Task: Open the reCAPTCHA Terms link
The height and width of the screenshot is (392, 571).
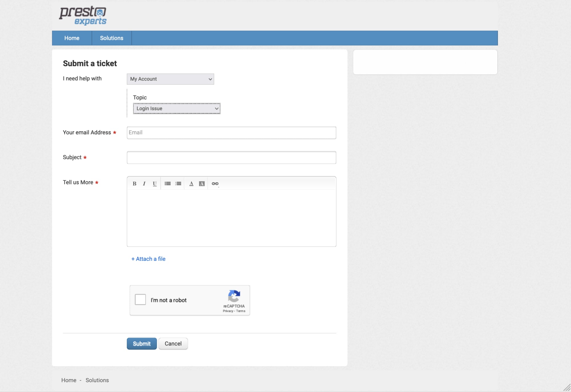Action: 241,311
